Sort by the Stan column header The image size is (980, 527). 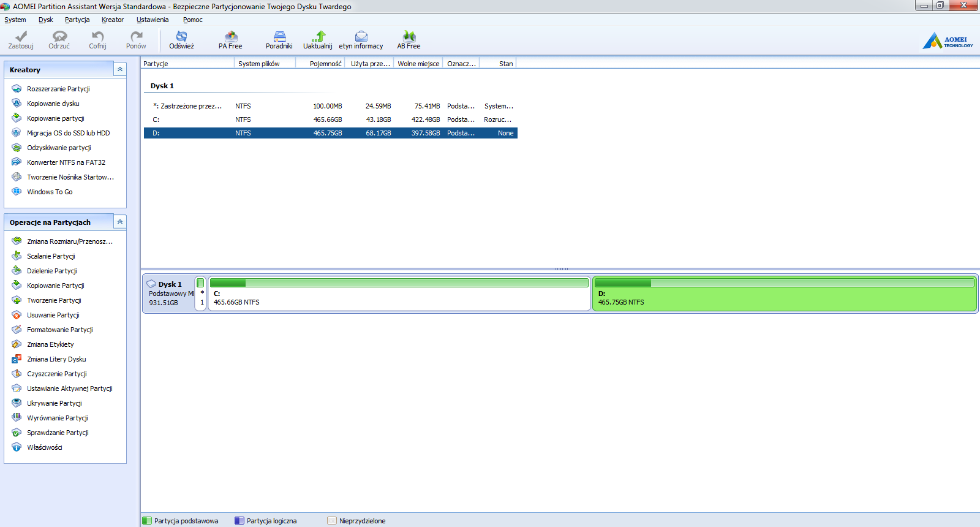[x=498, y=64]
